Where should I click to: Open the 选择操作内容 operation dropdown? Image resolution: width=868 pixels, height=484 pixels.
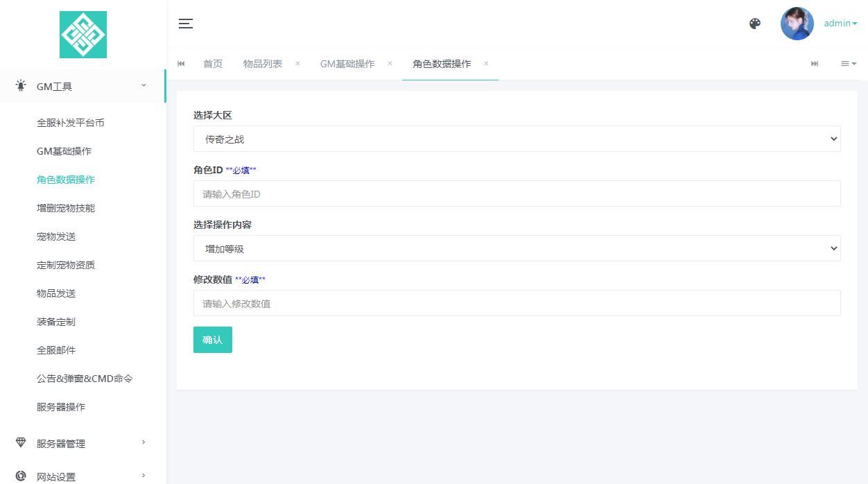pyautogui.click(x=517, y=248)
